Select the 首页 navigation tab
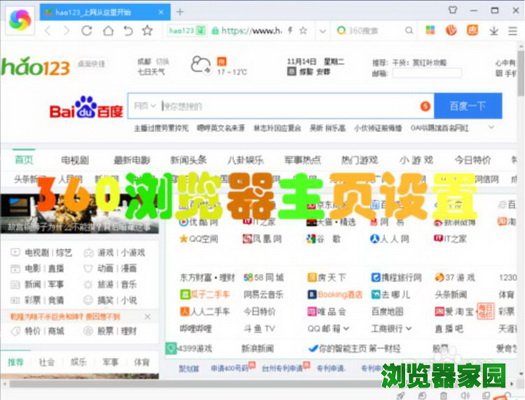The image size is (525, 400). (x=24, y=160)
